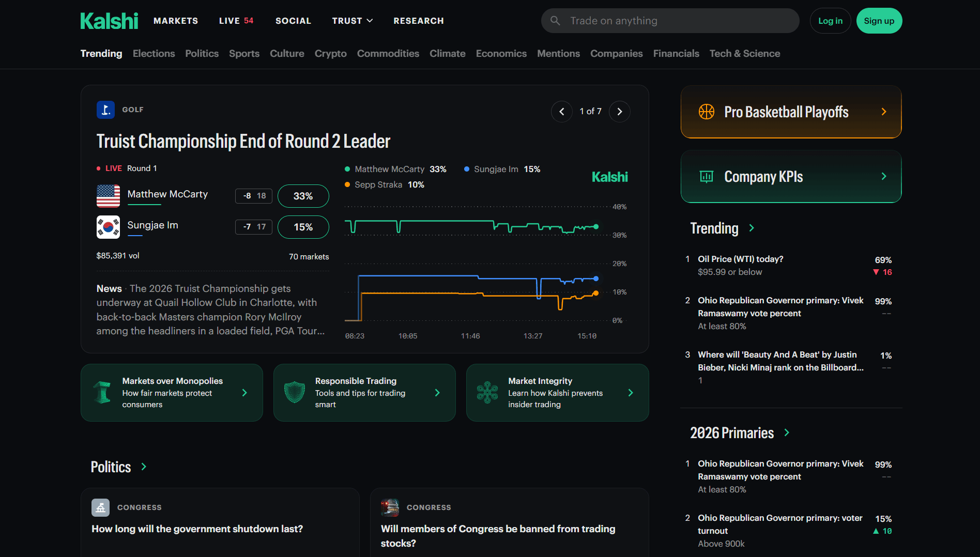Go to next featured market
This screenshot has width=980, height=557.
tap(620, 112)
